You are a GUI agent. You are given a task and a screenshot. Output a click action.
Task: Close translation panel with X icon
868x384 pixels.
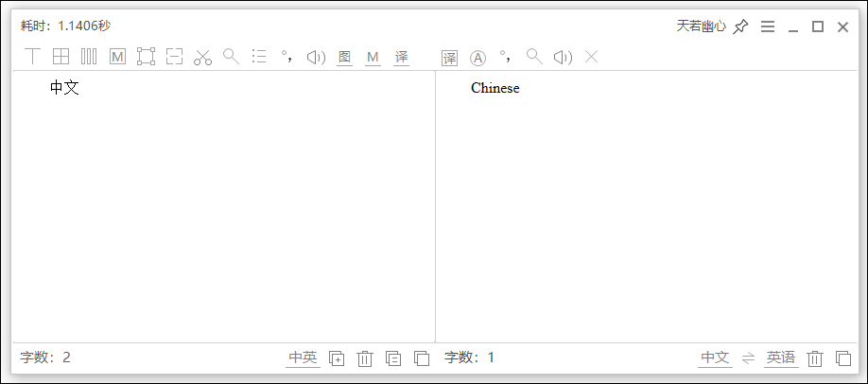(592, 56)
